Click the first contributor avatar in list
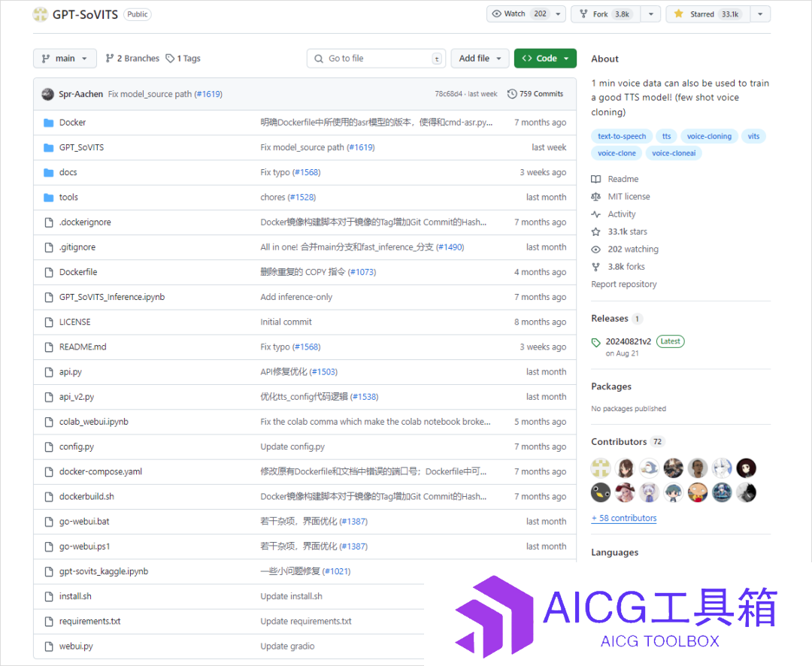812x666 pixels. pyautogui.click(x=601, y=468)
